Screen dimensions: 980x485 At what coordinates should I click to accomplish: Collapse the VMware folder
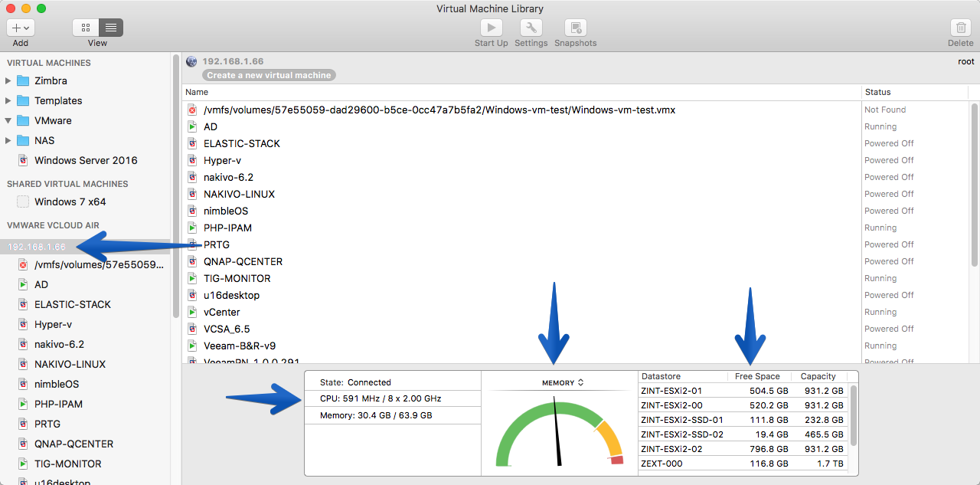tap(8, 120)
